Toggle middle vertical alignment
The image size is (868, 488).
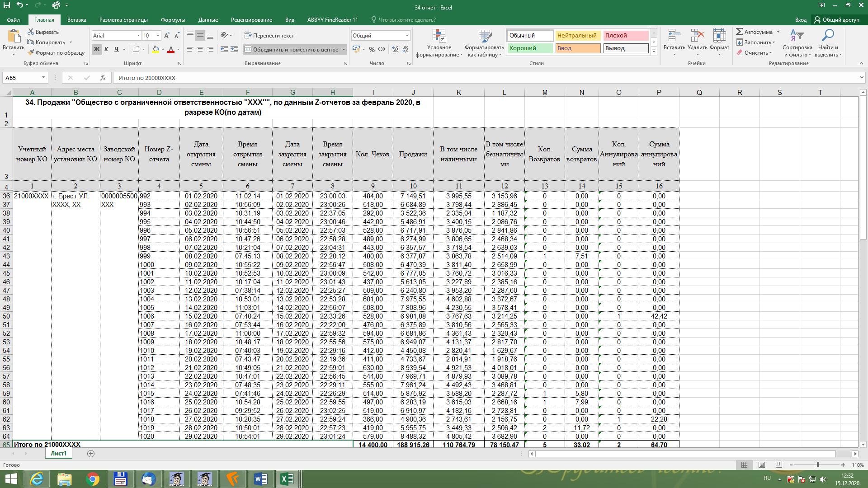pos(200,35)
